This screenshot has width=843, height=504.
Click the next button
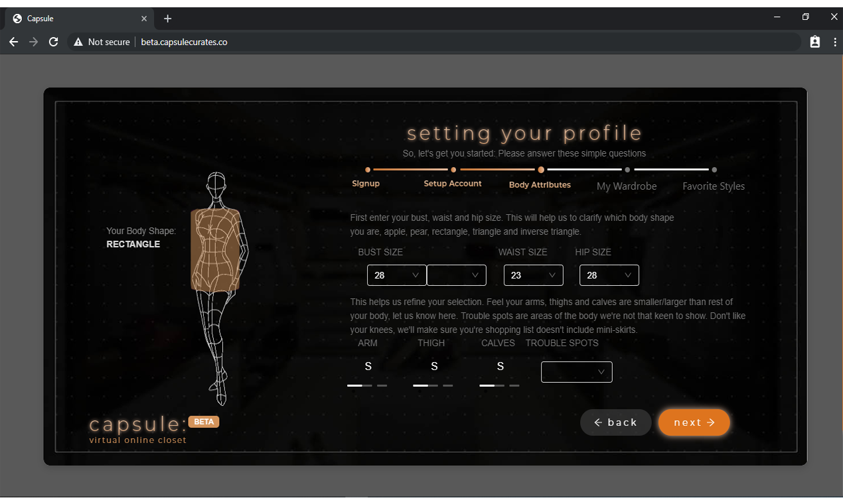pyautogui.click(x=694, y=422)
